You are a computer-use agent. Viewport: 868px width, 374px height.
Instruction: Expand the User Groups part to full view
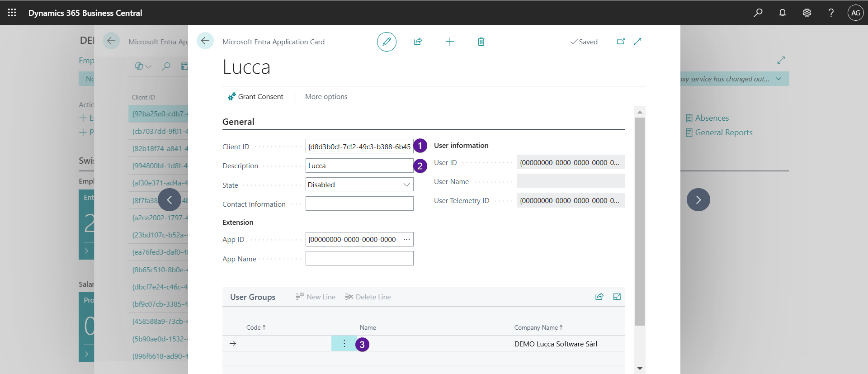(617, 297)
